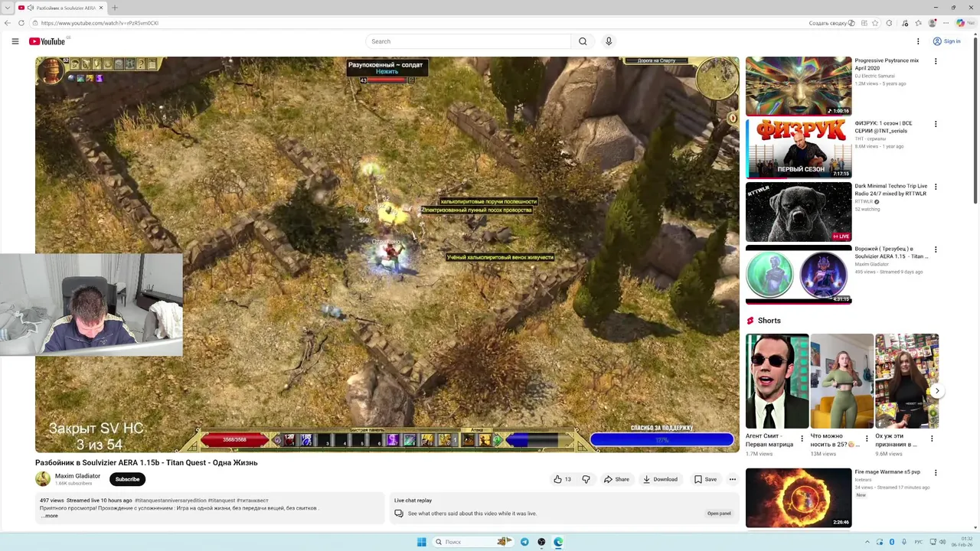Open Maxim Gladiator channel avatar
The image size is (980, 551).
[43, 479]
